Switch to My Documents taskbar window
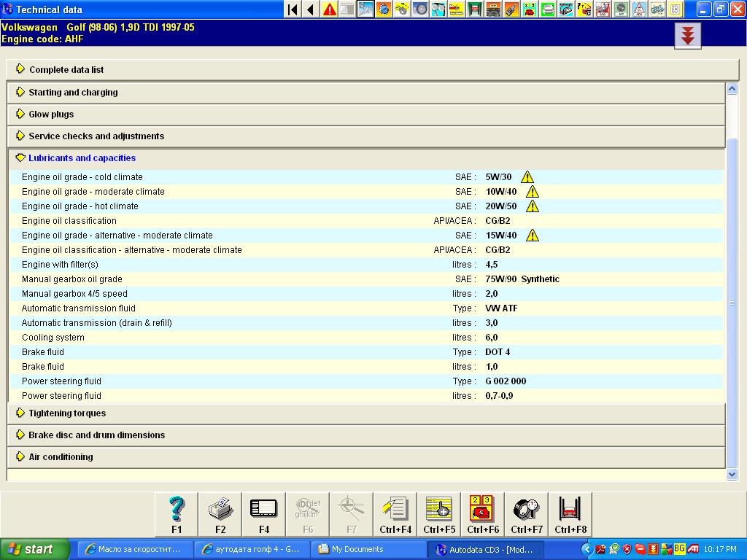This screenshot has width=747, height=560. click(x=370, y=549)
